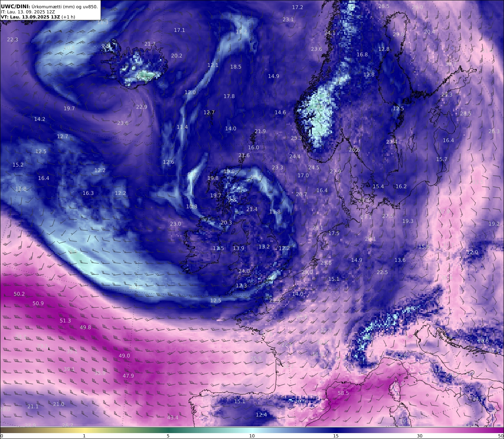This screenshot has width=504, height=439.
Task: Click the map value 17.8
Action: click(229, 96)
